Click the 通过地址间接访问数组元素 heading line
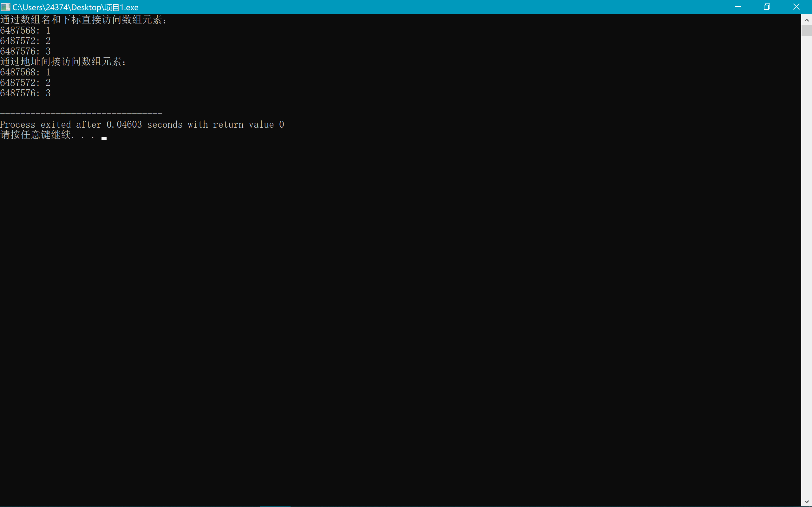Screen dimensions: 812x507 (x=63, y=62)
